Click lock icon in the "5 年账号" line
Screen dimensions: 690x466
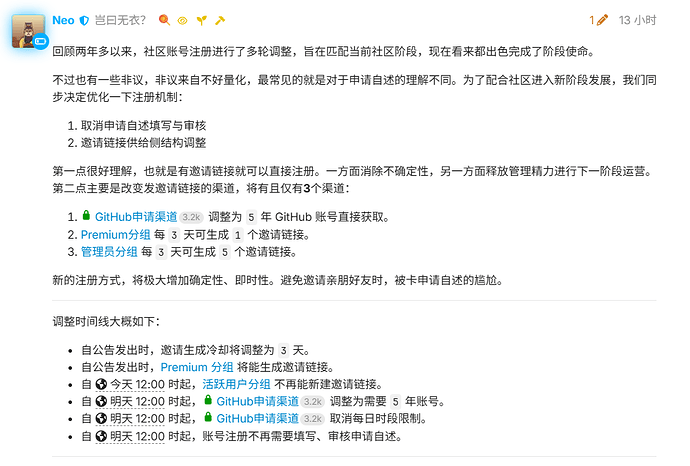[208, 400]
